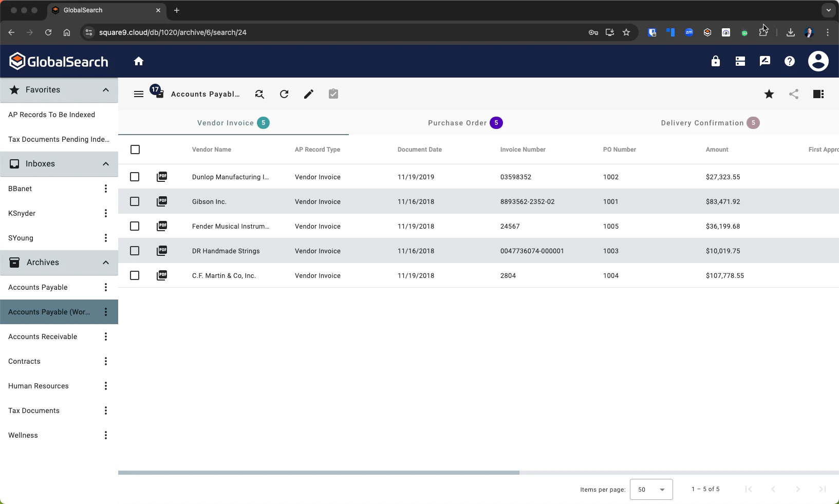Select the edit pencil icon in the toolbar
Image resolution: width=839 pixels, height=504 pixels.
point(308,94)
